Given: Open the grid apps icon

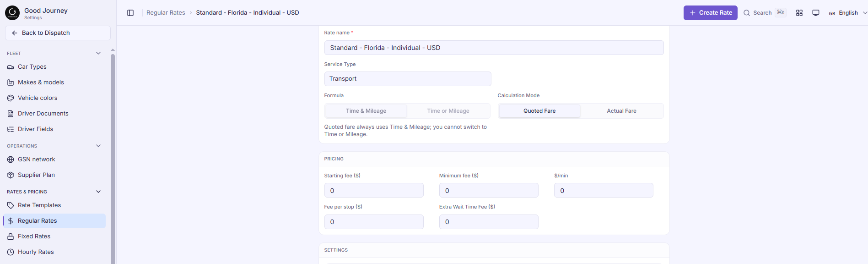Looking at the screenshot, I should point(799,13).
